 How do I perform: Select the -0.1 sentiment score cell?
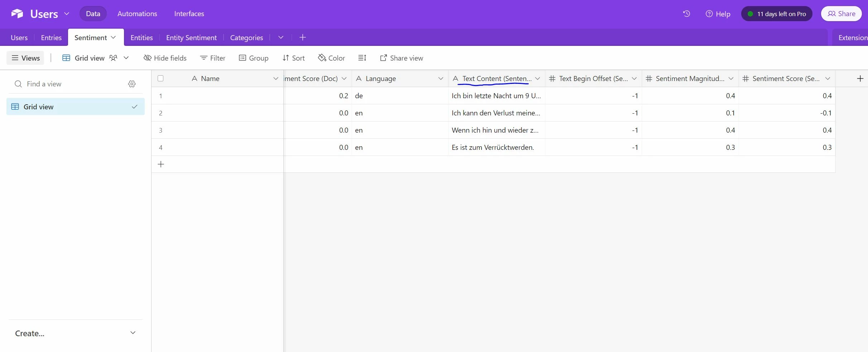(787, 113)
